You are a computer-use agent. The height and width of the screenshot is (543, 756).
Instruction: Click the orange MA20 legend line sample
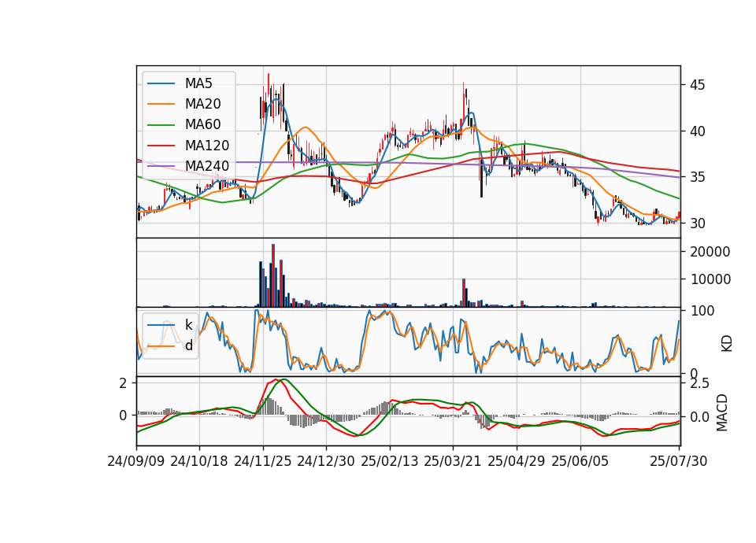[x=161, y=104]
